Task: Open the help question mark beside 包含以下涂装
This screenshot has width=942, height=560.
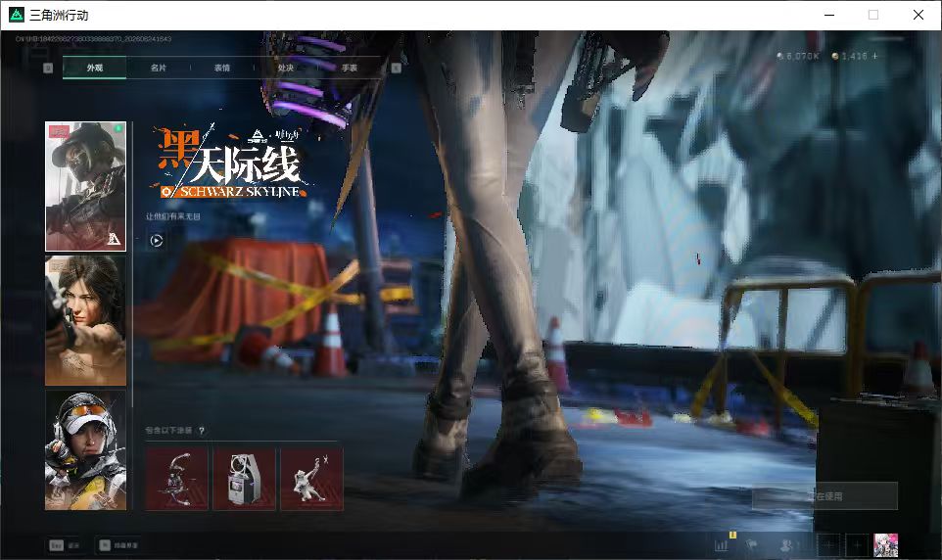Action: tap(202, 430)
